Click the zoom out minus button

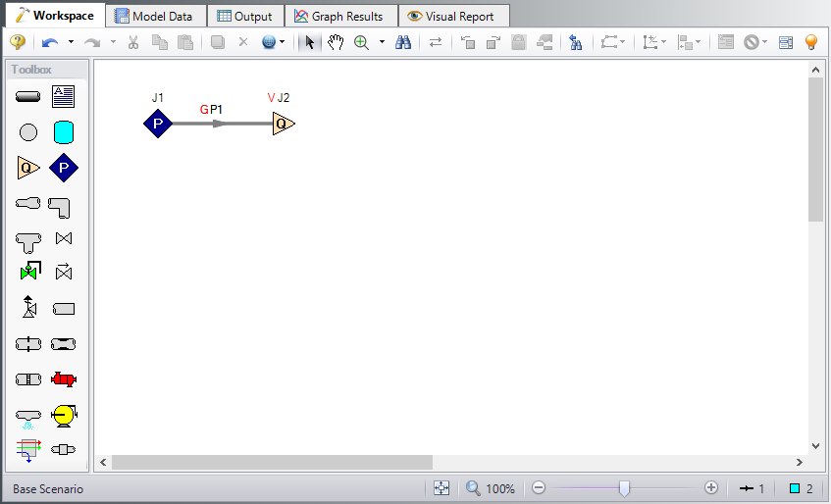tap(538, 488)
